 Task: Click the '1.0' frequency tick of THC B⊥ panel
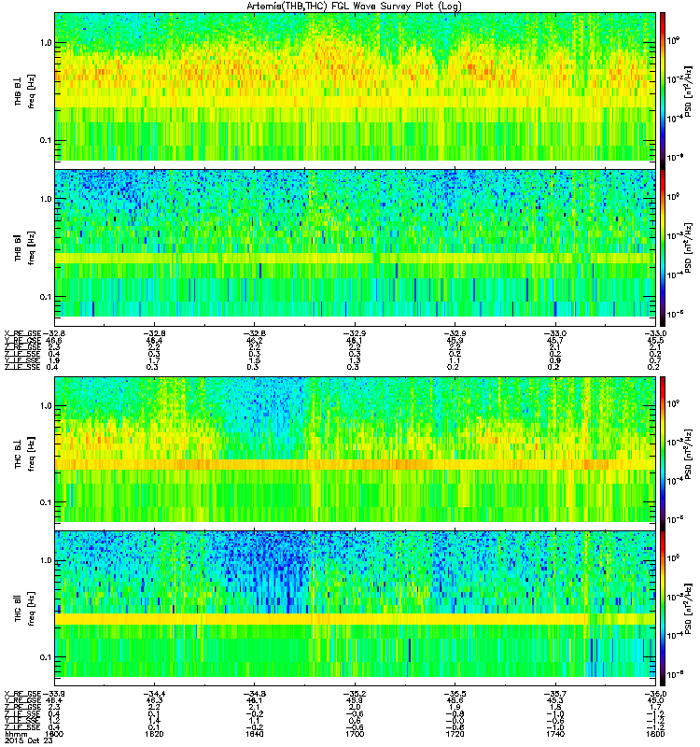(x=46, y=405)
